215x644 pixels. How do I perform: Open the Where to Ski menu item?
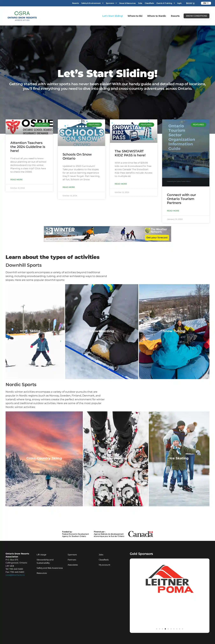pyautogui.click(x=135, y=16)
